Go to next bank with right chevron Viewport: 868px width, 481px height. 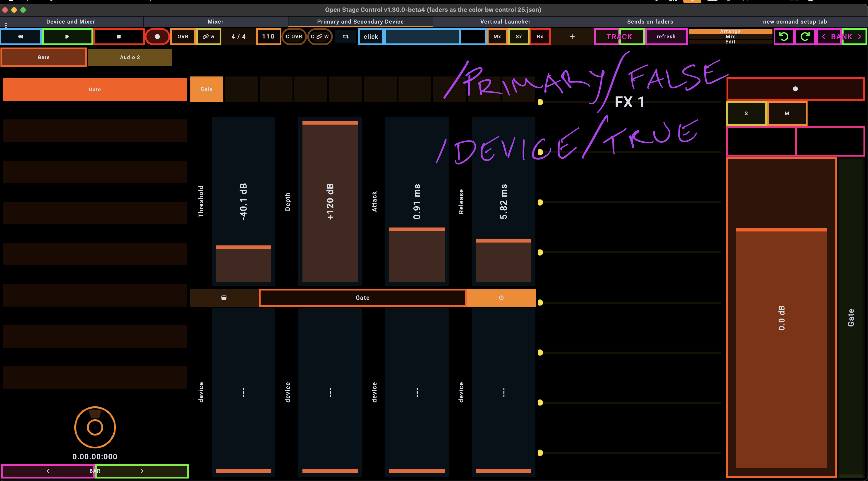click(859, 36)
